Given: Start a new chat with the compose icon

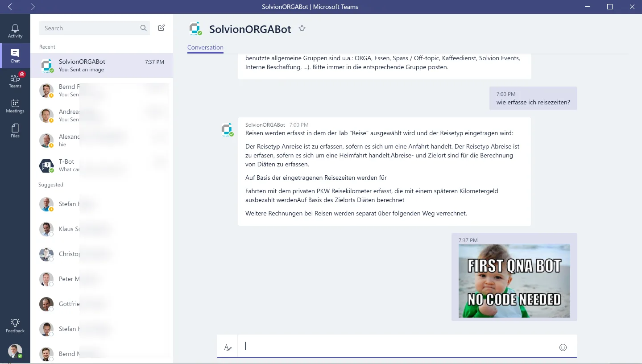Looking at the screenshot, I should (161, 28).
